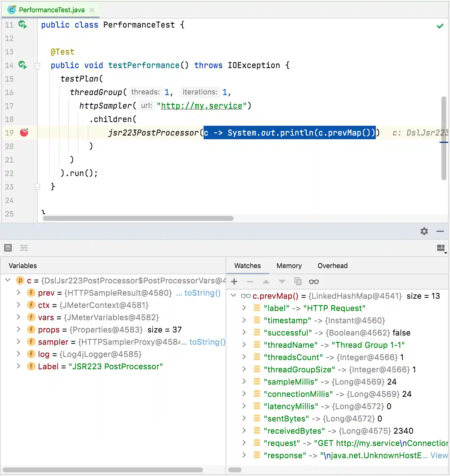Click the debug panel settings gear
The width and height of the screenshot is (450, 476).
424,232
